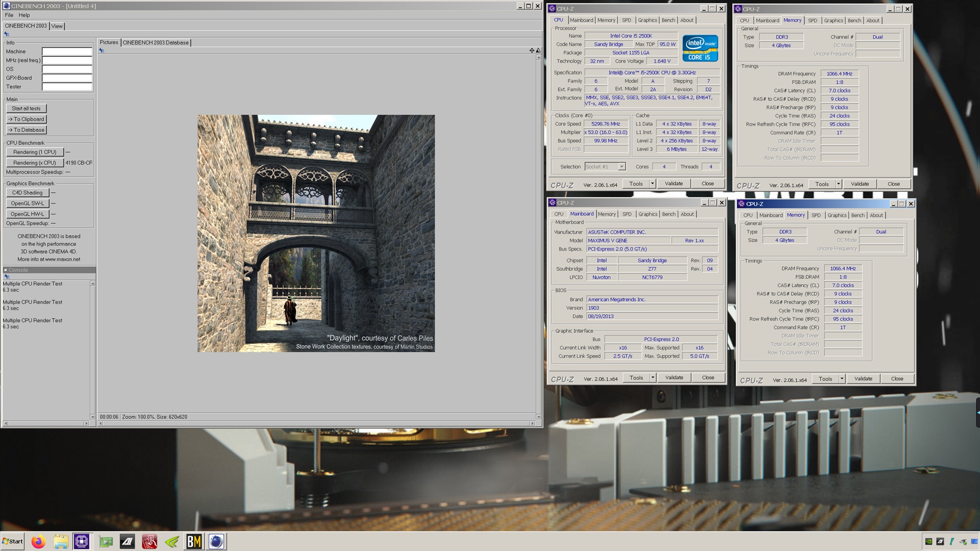
Task: Click into the Tester input field
Action: click(x=67, y=87)
